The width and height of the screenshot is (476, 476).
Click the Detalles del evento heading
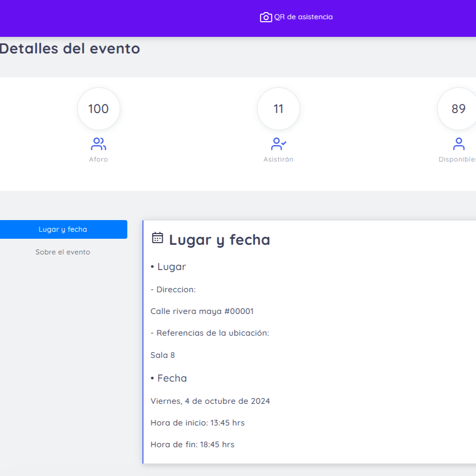(70, 48)
